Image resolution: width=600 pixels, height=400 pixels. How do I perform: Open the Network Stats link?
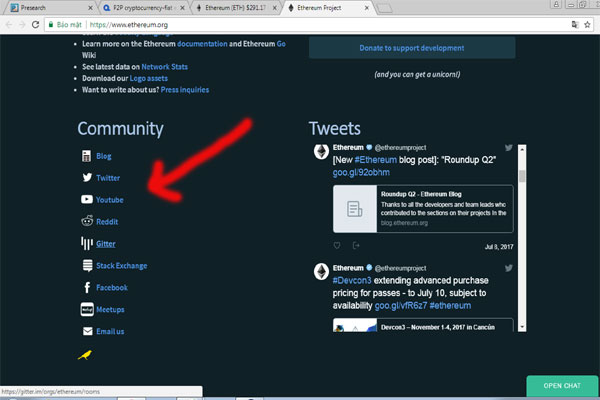tap(165, 67)
